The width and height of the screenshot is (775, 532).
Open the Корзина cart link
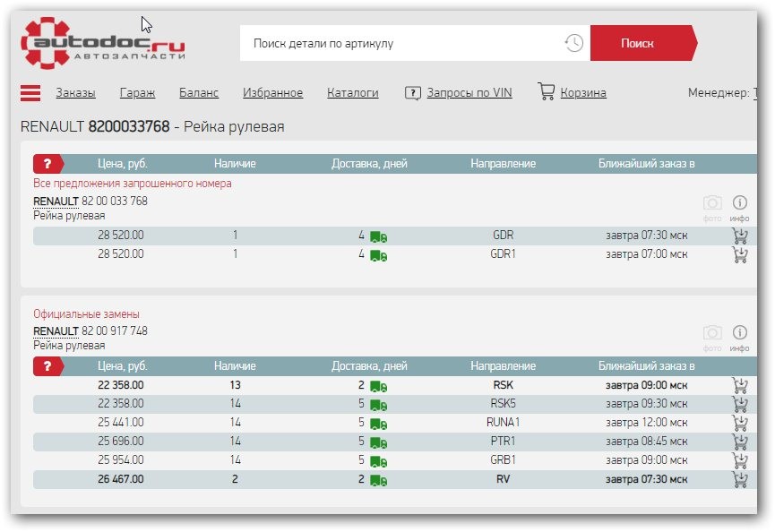coord(582,92)
